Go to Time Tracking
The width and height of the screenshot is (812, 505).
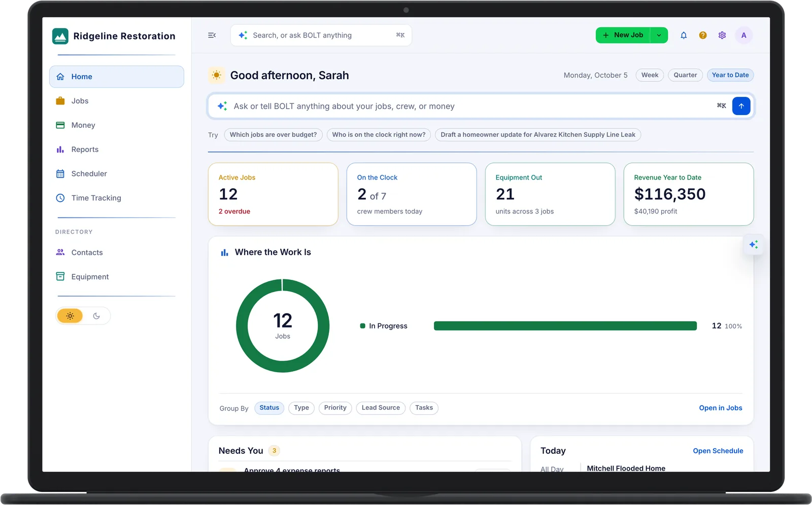pyautogui.click(x=117, y=198)
